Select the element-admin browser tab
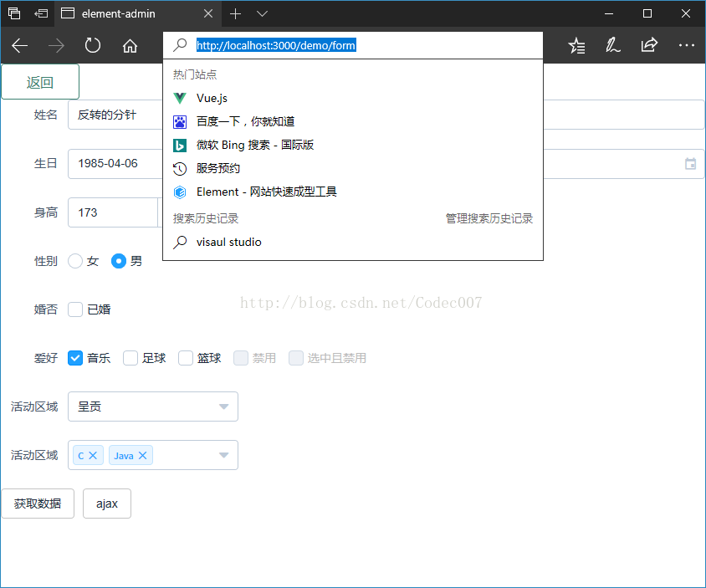The image size is (706, 588). click(x=137, y=14)
